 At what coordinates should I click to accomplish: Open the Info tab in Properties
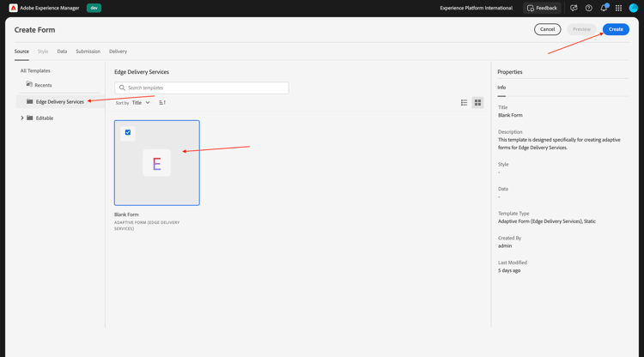501,88
